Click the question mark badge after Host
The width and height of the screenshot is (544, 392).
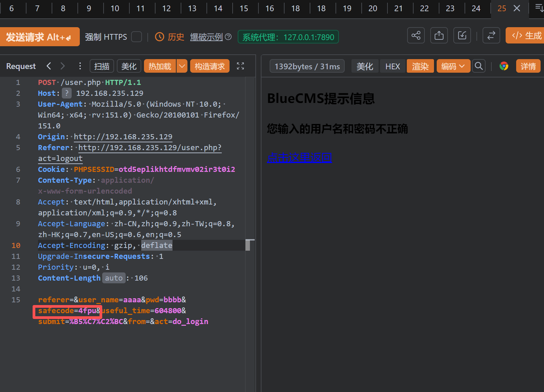point(67,93)
